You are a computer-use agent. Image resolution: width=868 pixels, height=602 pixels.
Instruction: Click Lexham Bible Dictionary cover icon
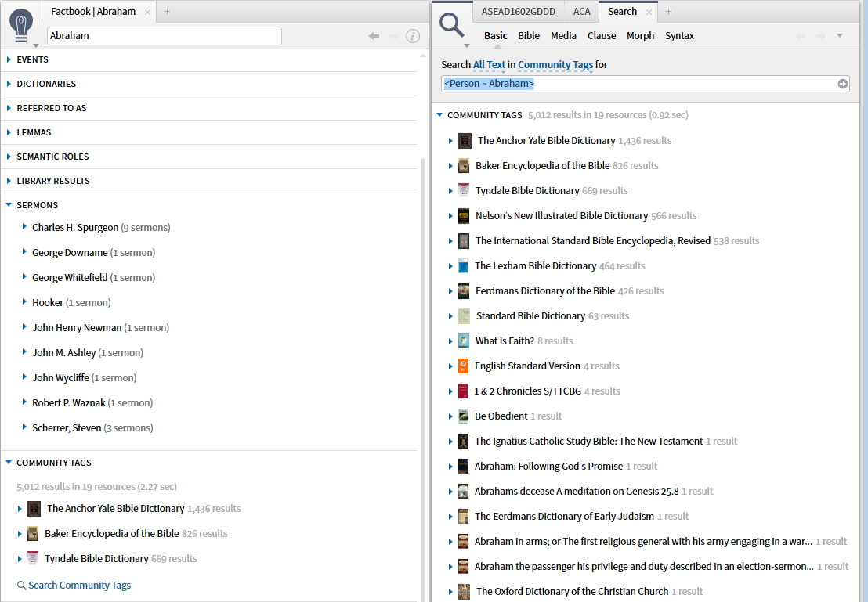(x=463, y=266)
